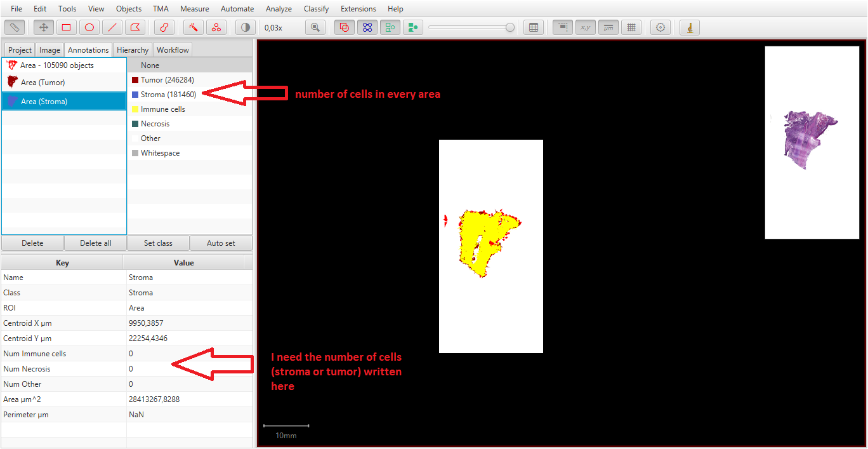Select the Ellipse annotation tool
The image size is (868, 449).
click(x=89, y=27)
